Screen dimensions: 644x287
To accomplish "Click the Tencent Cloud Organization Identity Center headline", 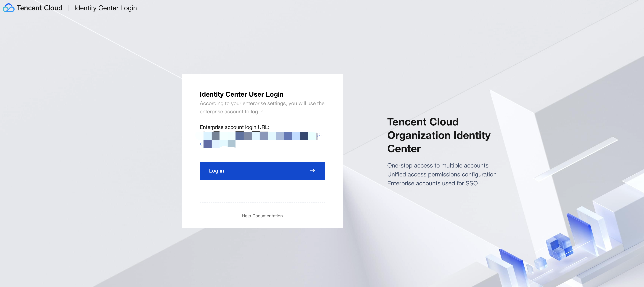I will [438, 135].
